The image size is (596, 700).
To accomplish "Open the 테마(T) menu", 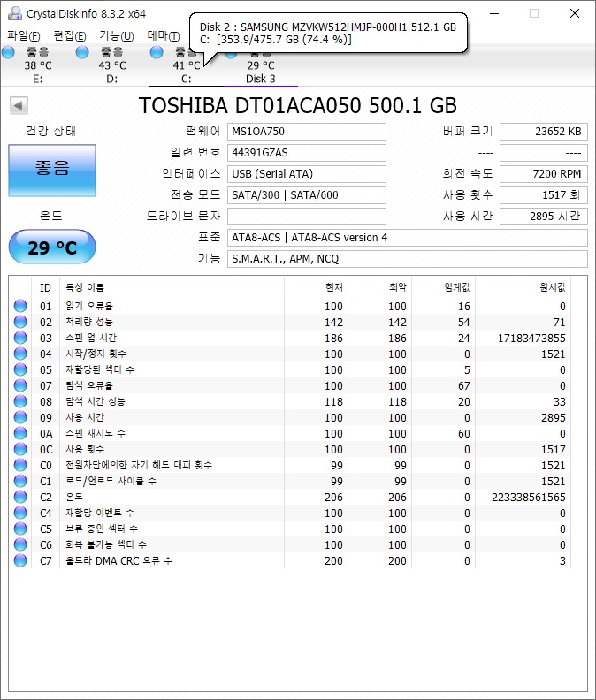I will pyautogui.click(x=164, y=35).
